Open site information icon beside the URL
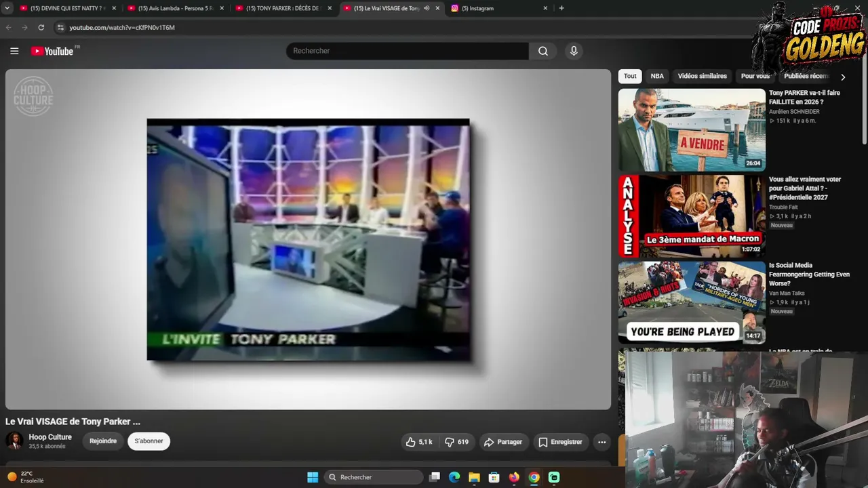 pyautogui.click(x=60, y=28)
